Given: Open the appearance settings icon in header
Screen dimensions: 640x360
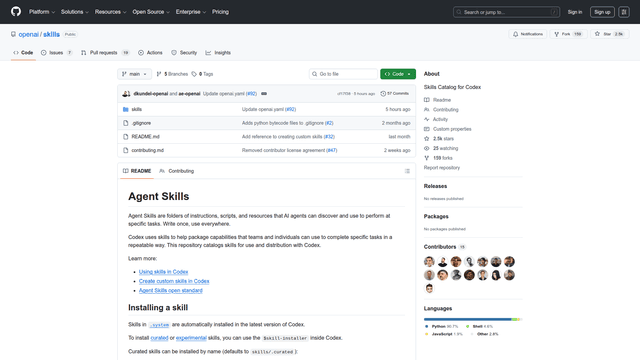Looking at the screenshot, I should [x=624, y=12].
